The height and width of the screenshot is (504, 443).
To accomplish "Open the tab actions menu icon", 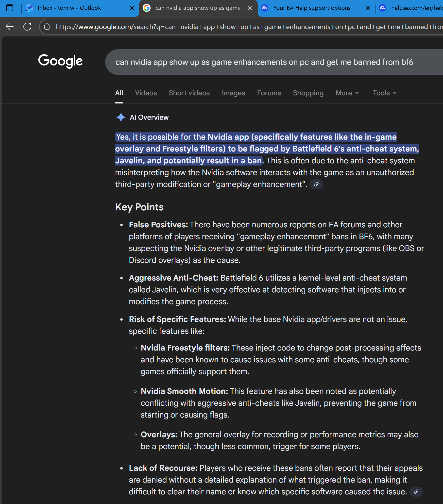I will pos(10,8).
